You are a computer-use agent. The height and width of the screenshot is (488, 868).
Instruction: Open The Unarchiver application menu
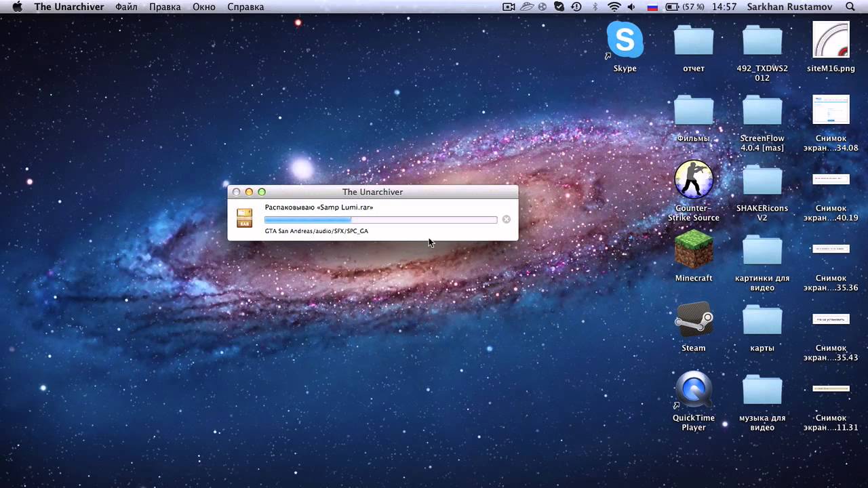[x=69, y=7]
